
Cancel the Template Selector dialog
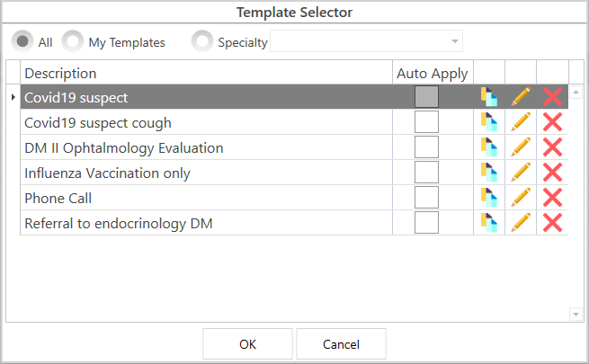tap(341, 344)
